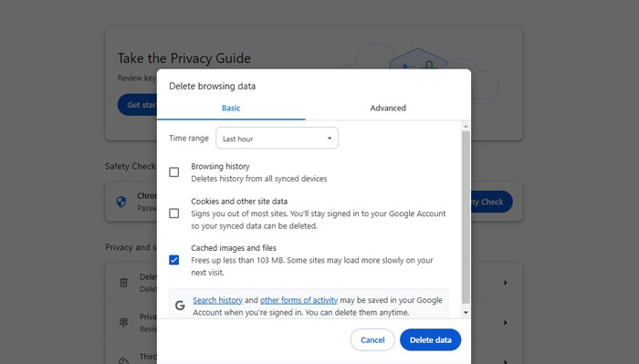Image resolution: width=639 pixels, height=364 pixels.
Task: Expand the Delete browsing data row arrow
Action: click(506, 282)
